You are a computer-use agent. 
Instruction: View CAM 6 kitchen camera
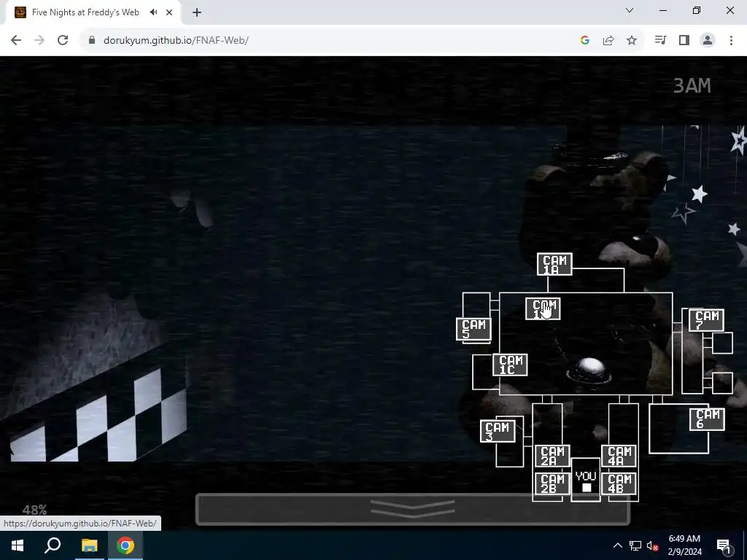point(707,419)
